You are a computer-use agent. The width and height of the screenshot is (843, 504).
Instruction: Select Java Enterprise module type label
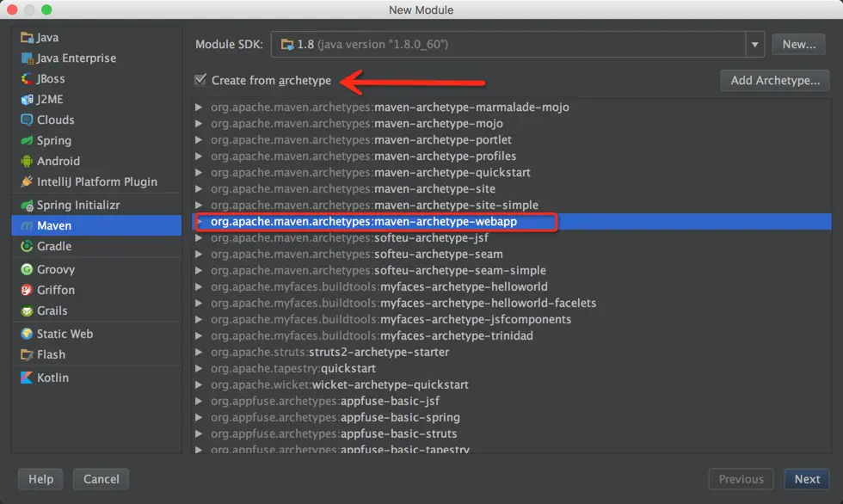(77, 58)
